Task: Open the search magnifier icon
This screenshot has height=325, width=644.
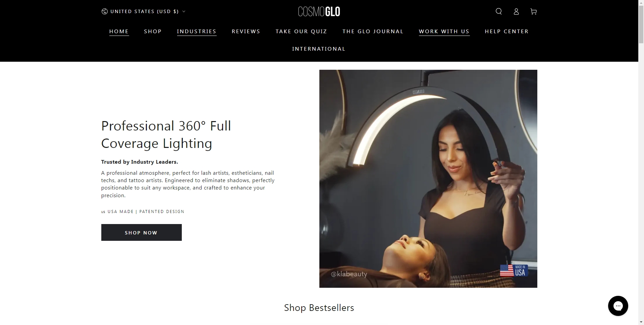Action: [499, 11]
